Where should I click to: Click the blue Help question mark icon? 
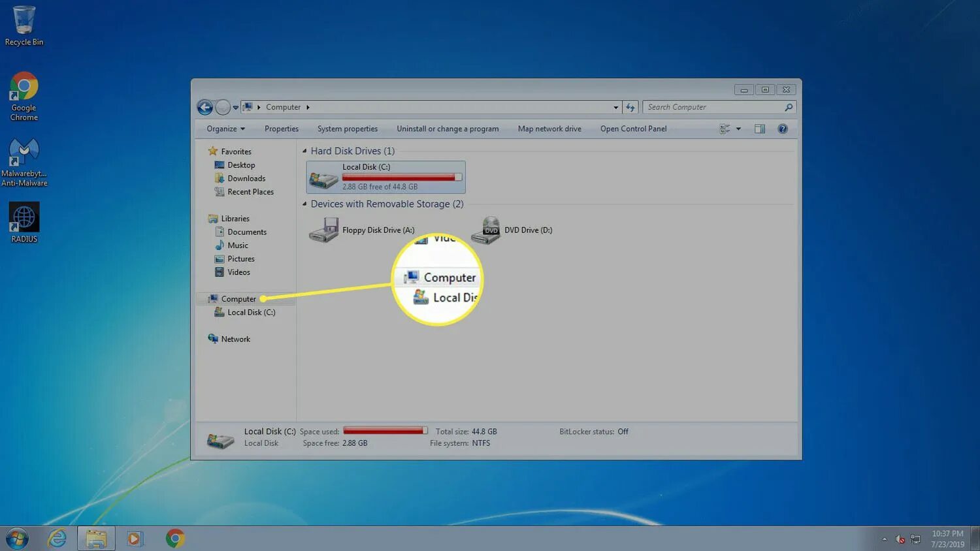pos(783,129)
